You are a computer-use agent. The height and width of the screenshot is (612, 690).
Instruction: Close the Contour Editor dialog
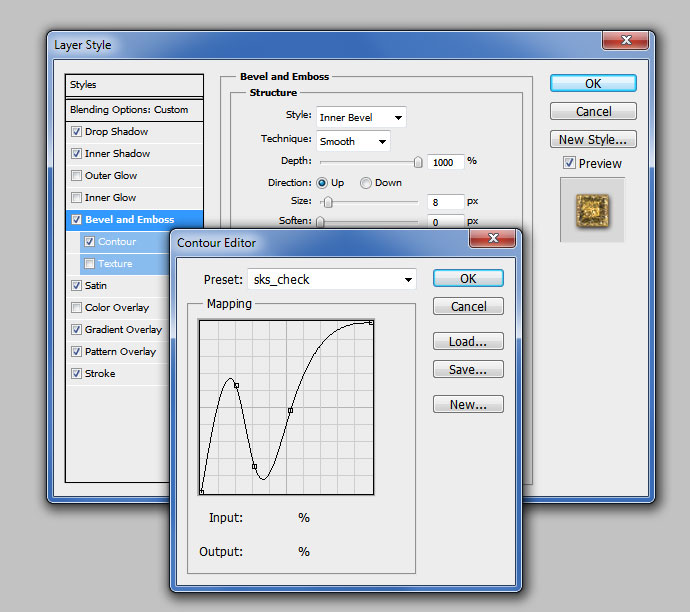pyautogui.click(x=497, y=240)
